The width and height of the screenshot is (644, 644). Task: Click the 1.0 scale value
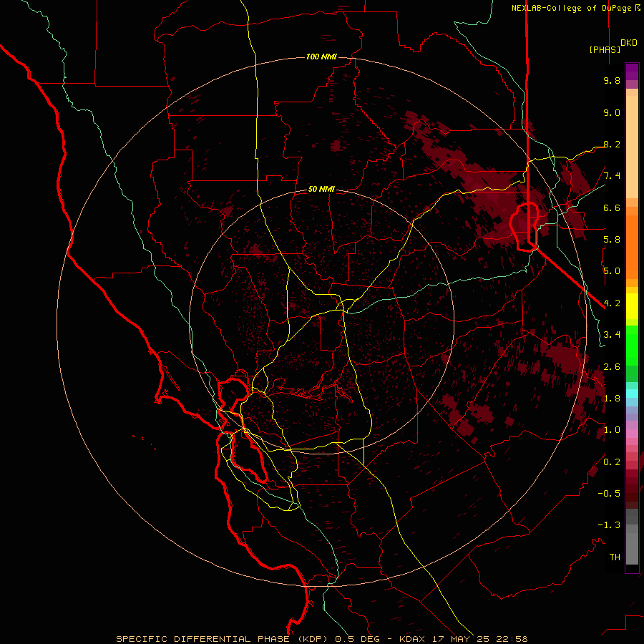(x=612, y=430)
